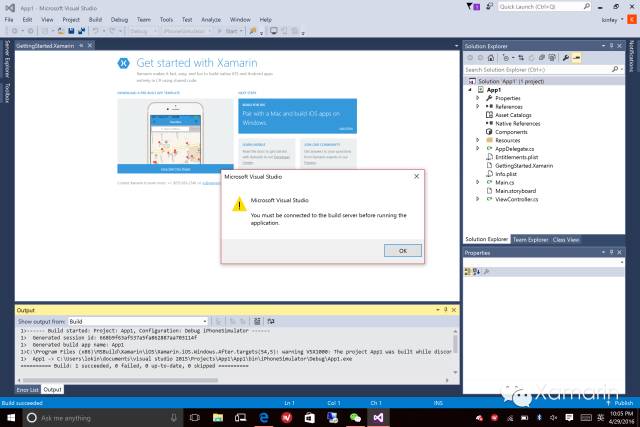Switch to the Class View tab
640x427 pixels.
[x=566, y=240]
